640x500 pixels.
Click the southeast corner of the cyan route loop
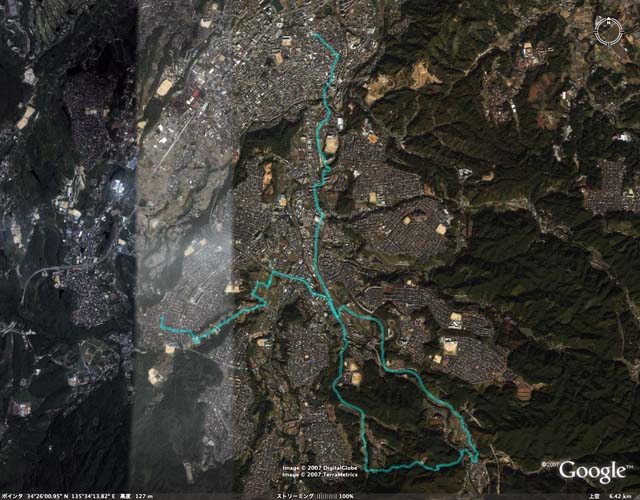click(x=475, y=460)
